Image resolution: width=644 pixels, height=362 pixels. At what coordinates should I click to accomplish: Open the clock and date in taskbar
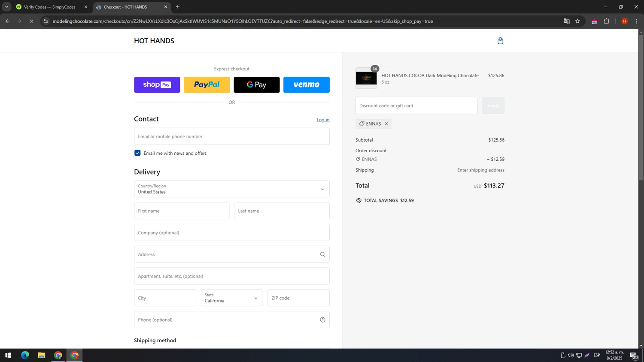614,356
